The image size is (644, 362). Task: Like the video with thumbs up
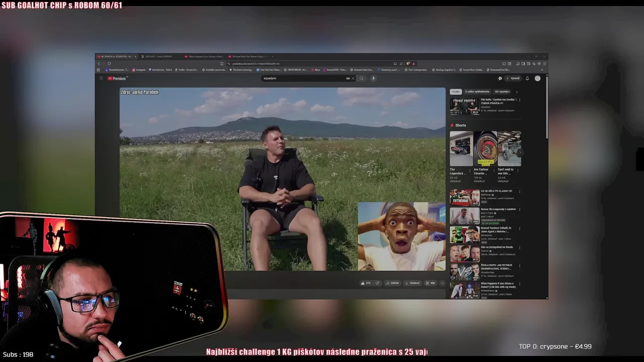[365, 283]
